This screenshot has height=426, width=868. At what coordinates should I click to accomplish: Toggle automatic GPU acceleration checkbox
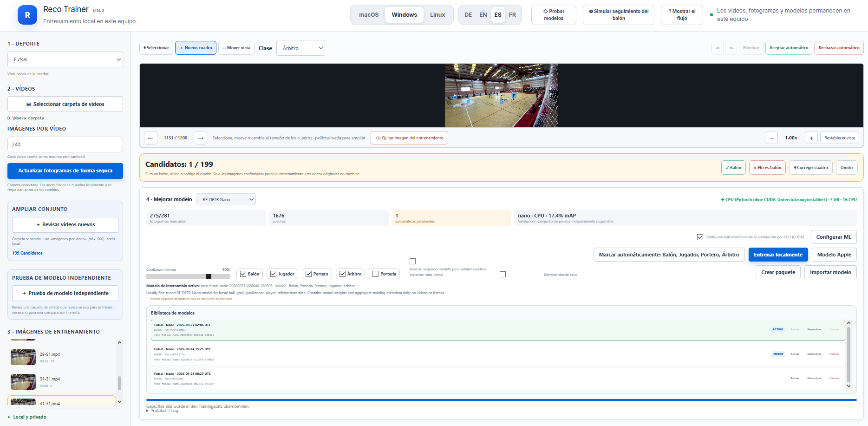700,237
